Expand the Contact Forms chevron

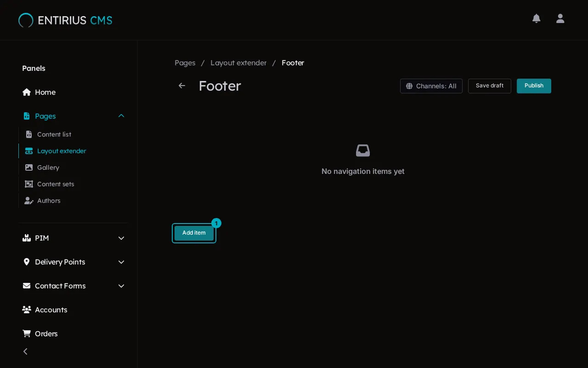coord(121,286)
